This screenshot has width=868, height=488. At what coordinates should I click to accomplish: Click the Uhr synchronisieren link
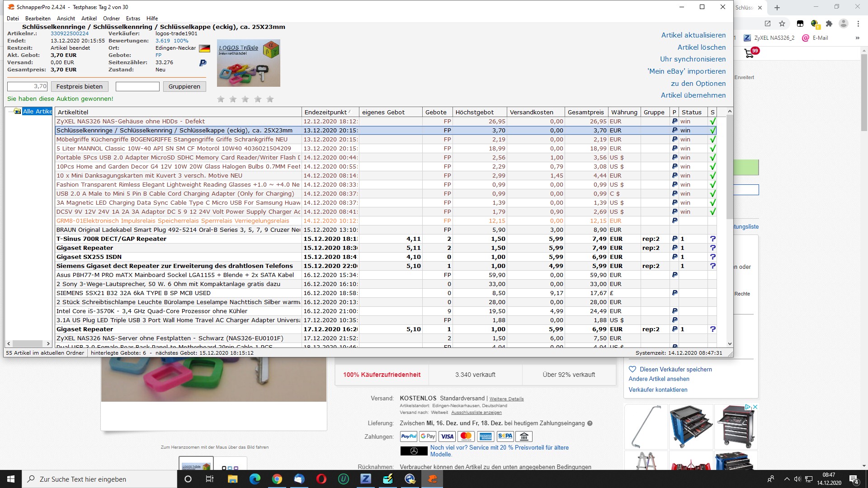pos(693,59)
